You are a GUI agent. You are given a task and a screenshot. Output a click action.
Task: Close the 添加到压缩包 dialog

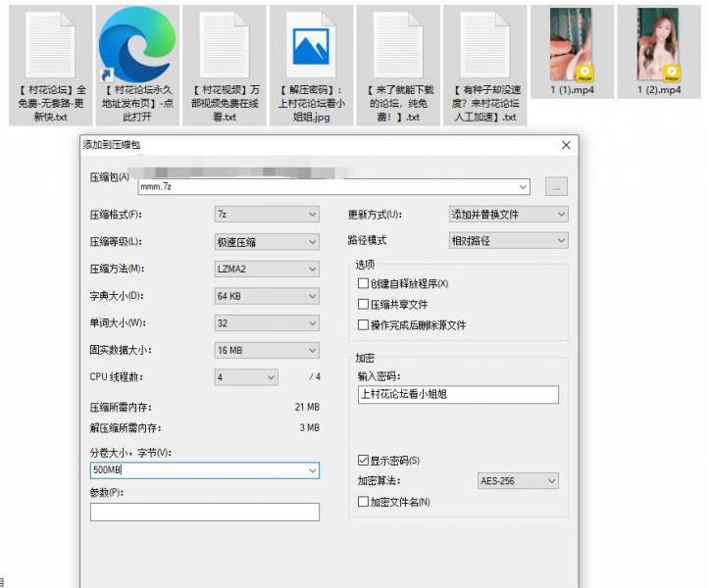click(x=566, y=145)
